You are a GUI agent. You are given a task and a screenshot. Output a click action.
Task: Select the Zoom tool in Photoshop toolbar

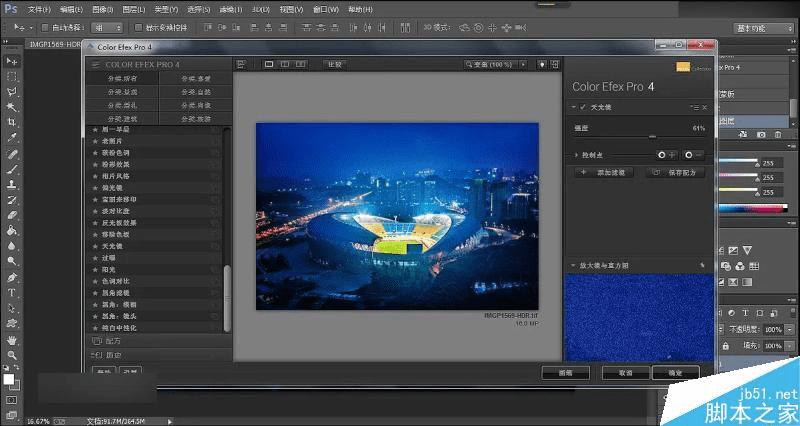point(12,355)
